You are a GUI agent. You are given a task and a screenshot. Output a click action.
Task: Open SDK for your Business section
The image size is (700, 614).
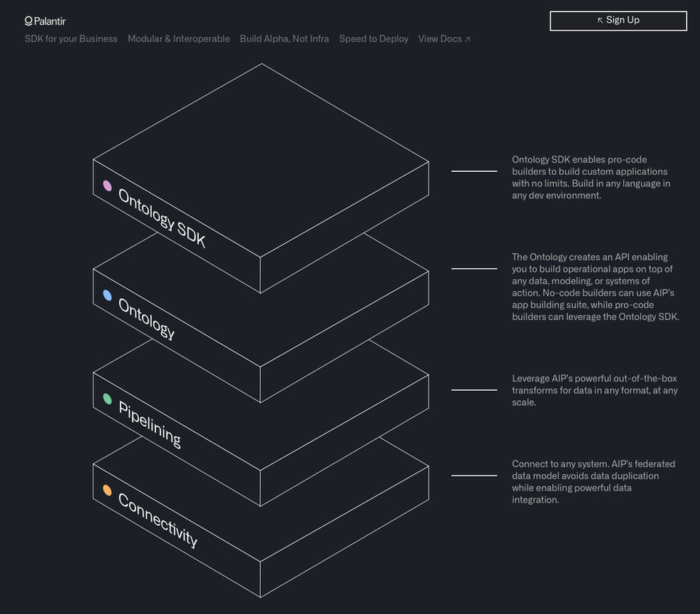(71, 39)
